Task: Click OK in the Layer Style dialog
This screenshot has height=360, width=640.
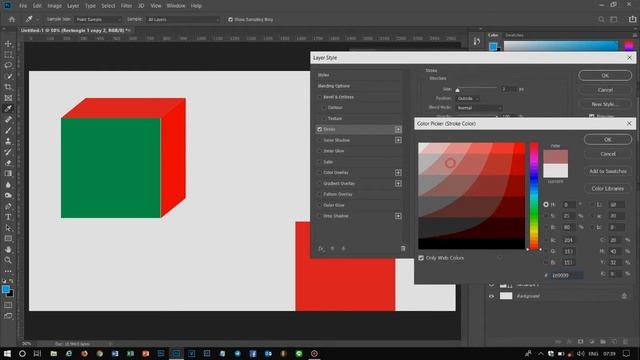Action: coord(605,76)
